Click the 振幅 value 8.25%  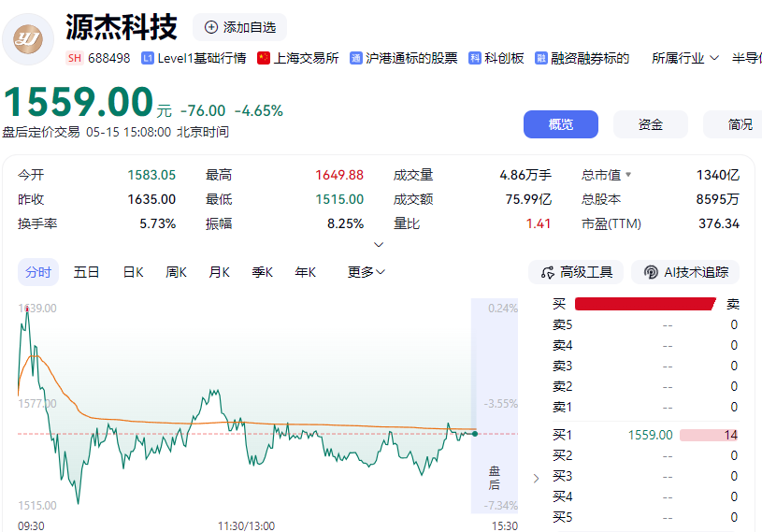(x=345, y=223)
